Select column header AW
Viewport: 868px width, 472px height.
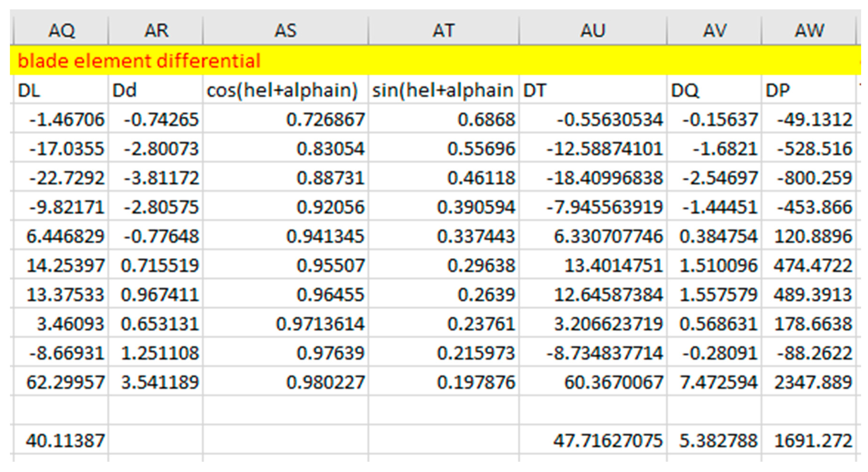point(809,31)
